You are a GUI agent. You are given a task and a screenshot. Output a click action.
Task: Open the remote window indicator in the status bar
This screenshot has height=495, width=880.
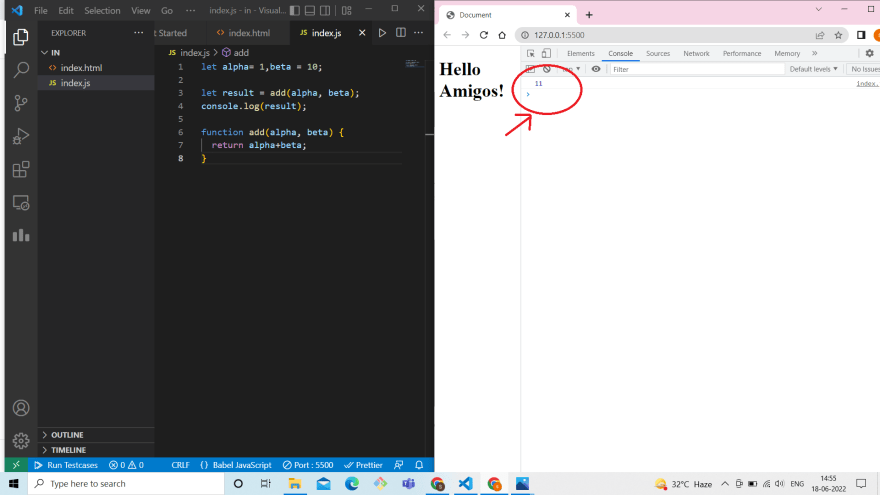coord(16,465)
